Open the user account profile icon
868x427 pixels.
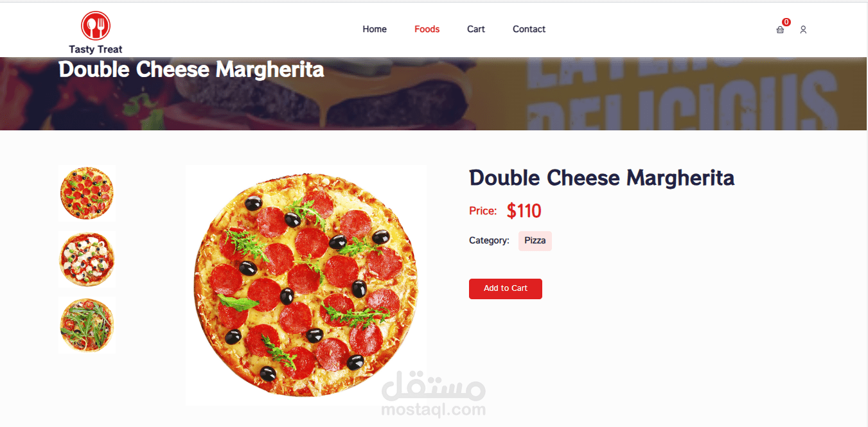coord(803,30)
